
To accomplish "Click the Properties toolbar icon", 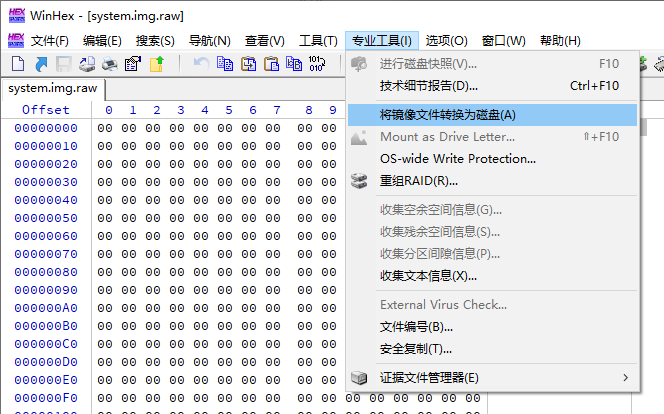I will coord(133,64).
